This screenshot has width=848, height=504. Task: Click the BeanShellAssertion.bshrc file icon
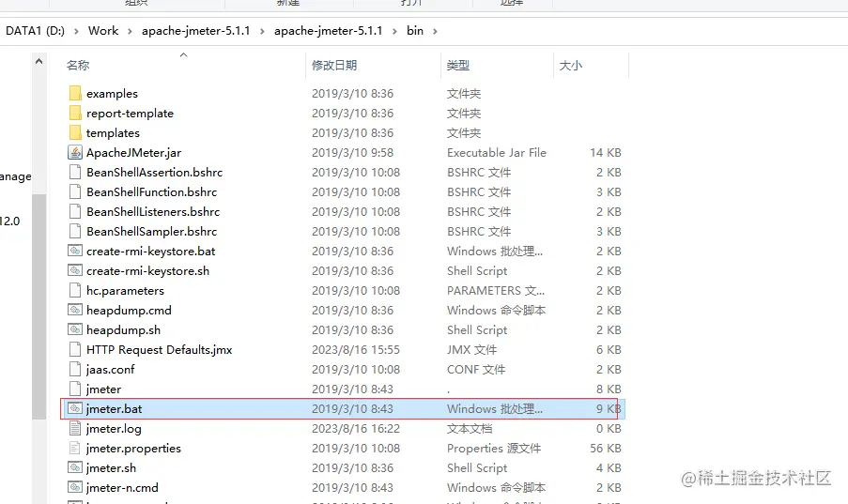pos(75,172)
